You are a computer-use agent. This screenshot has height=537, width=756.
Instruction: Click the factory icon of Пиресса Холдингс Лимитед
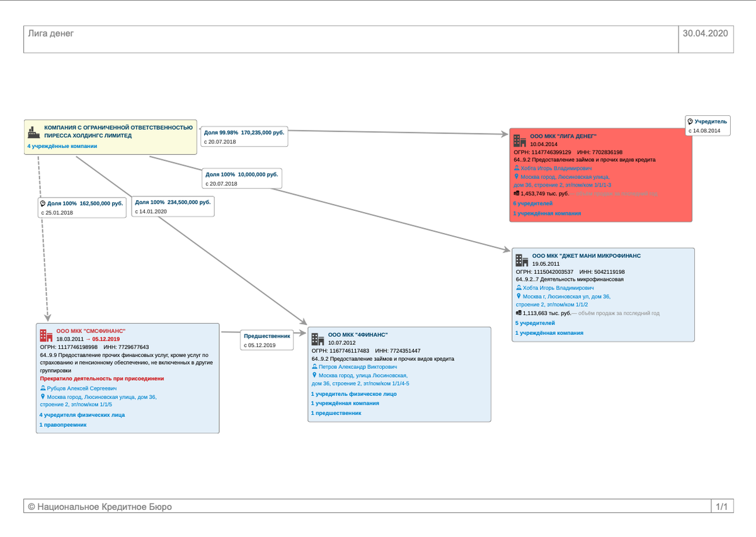pyautogui.click(x=34, y=131)
